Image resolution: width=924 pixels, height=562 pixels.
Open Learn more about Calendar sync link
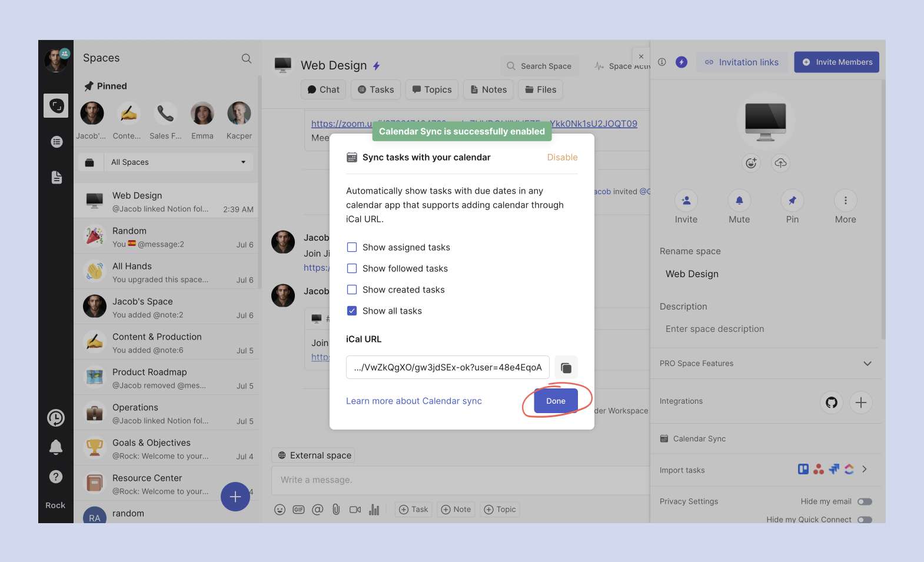tap(414, 401)
